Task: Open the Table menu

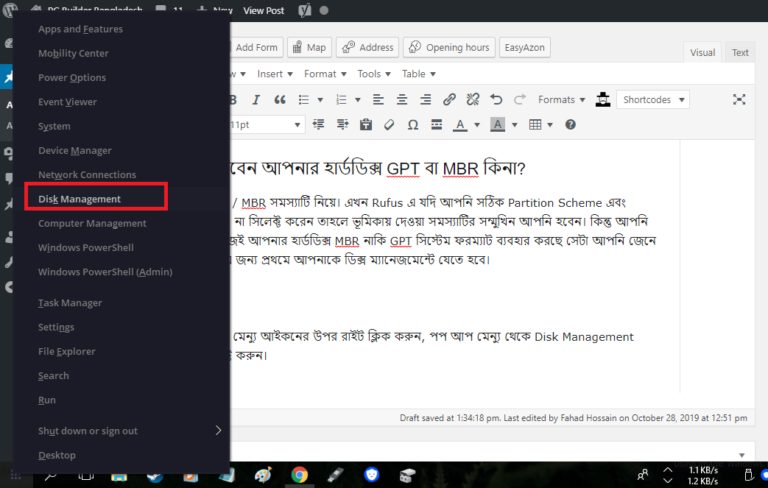Action: click(x=419, y=74)
